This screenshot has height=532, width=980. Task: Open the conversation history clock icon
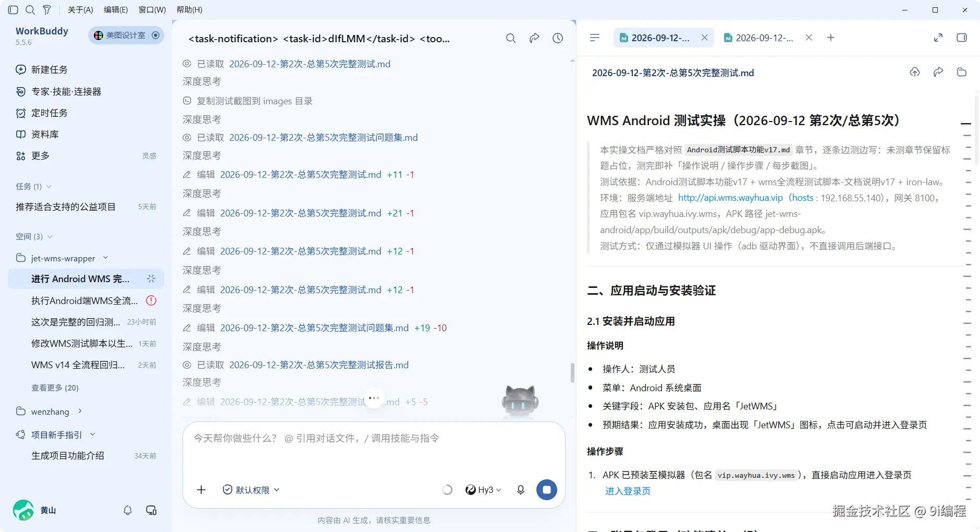click(558, 38)
